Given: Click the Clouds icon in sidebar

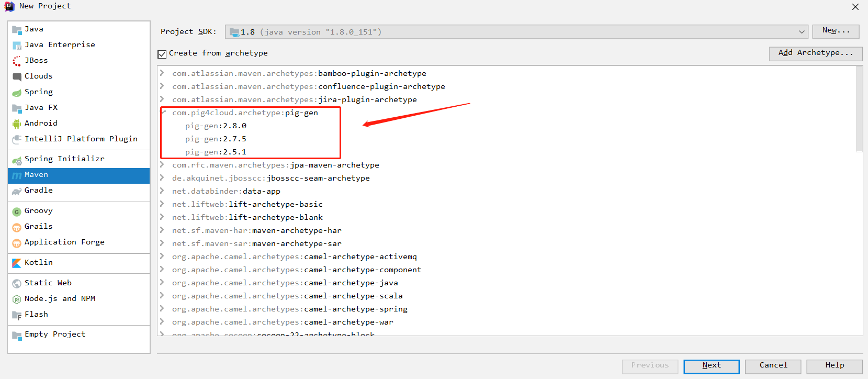Looking at the screenshot, I should [17, 77].
